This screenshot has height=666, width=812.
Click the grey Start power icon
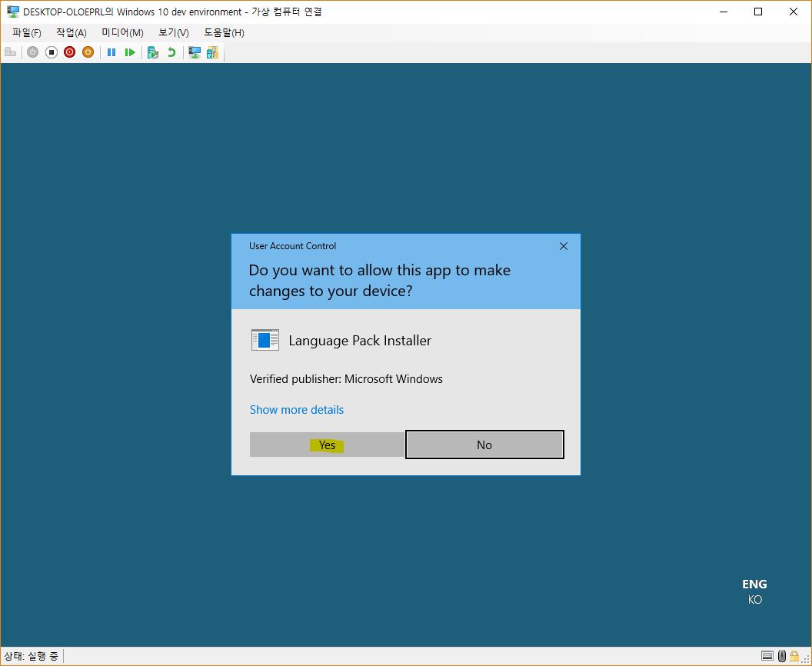point(32,52)
